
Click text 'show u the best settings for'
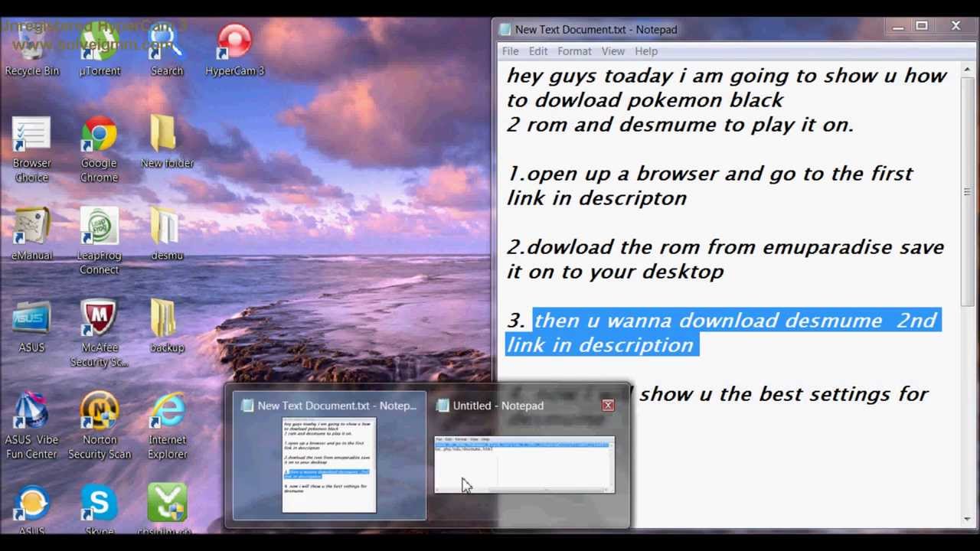point(784,394)
